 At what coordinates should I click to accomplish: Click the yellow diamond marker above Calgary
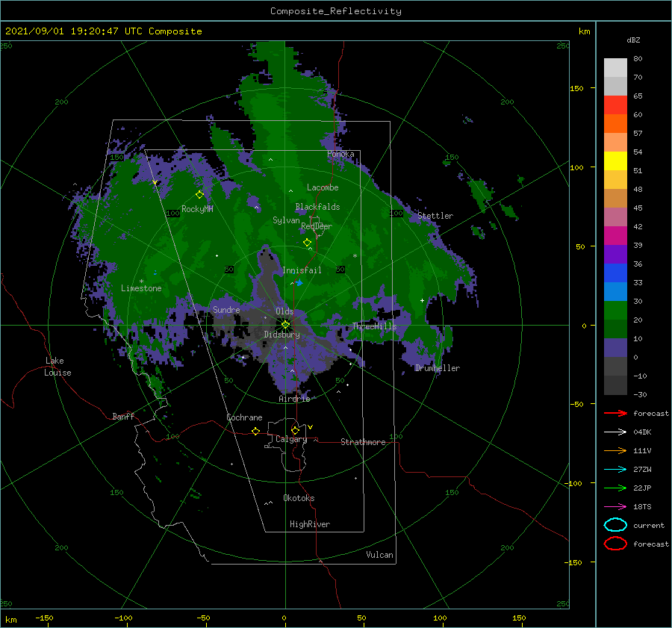point(295,430)
